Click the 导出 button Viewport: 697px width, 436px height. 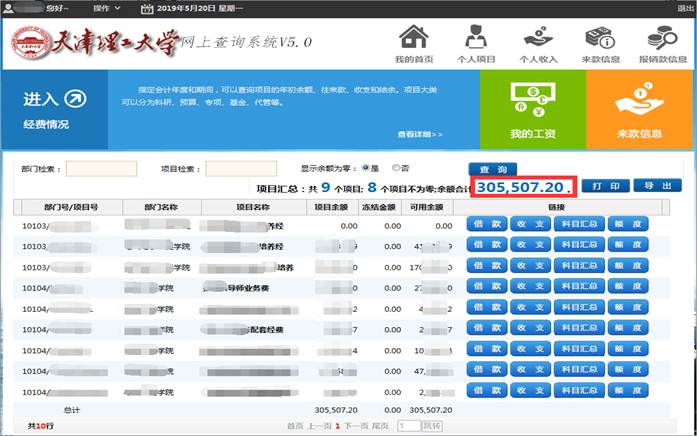pos(656,186)
